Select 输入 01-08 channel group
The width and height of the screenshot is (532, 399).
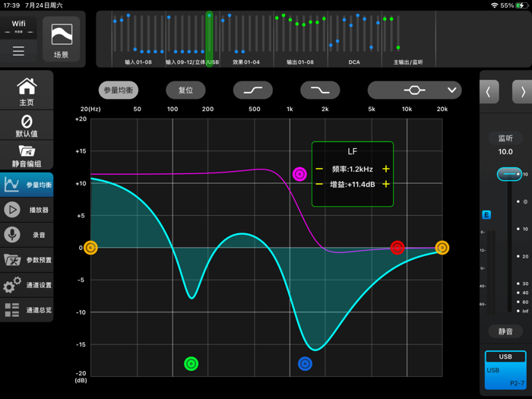(x=138, y=62)
